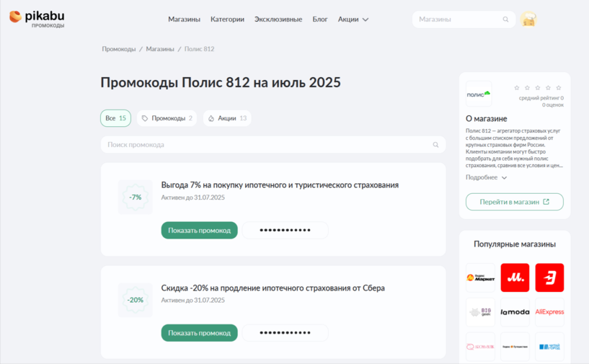Click the -20% discount badge

coord(136,300)
